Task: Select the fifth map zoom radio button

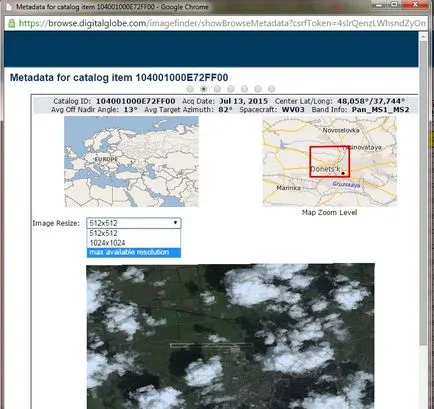Action: 244,89
